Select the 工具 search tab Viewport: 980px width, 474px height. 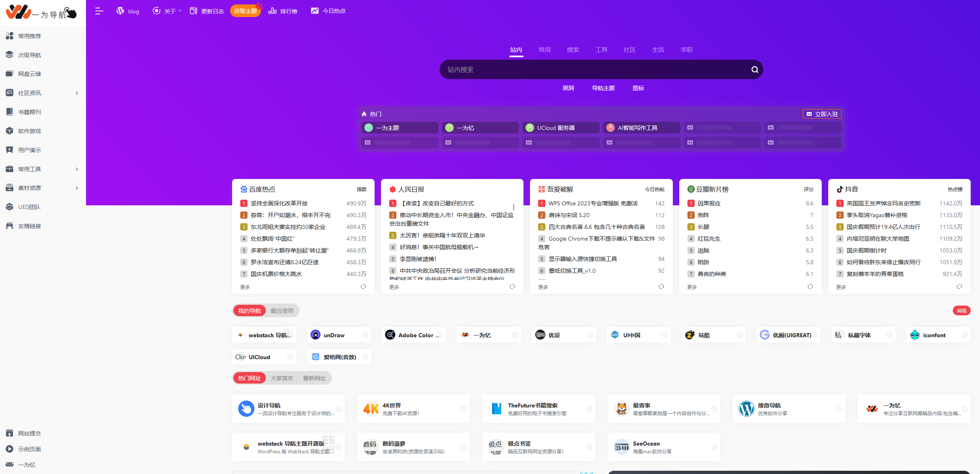[601, 50]
